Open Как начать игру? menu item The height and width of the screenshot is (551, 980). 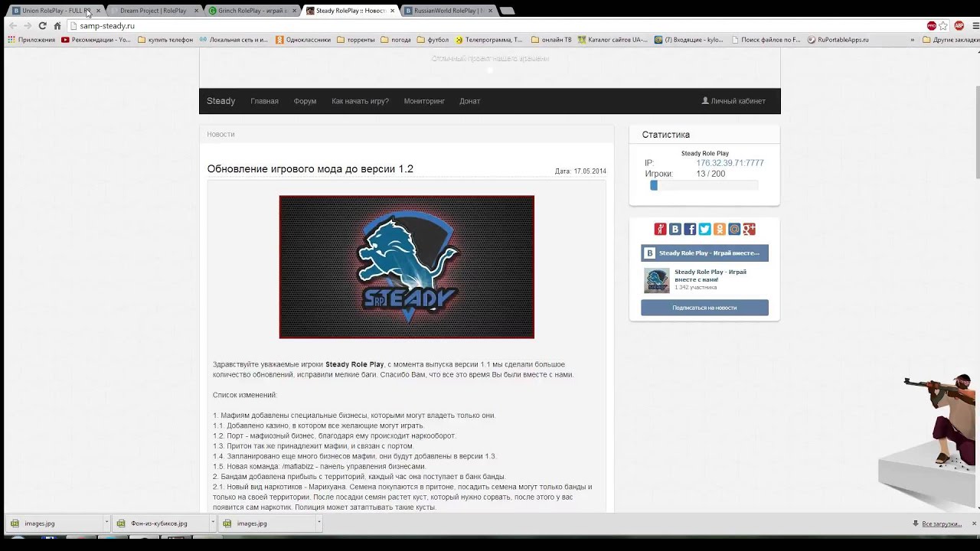tap(360, 101)
